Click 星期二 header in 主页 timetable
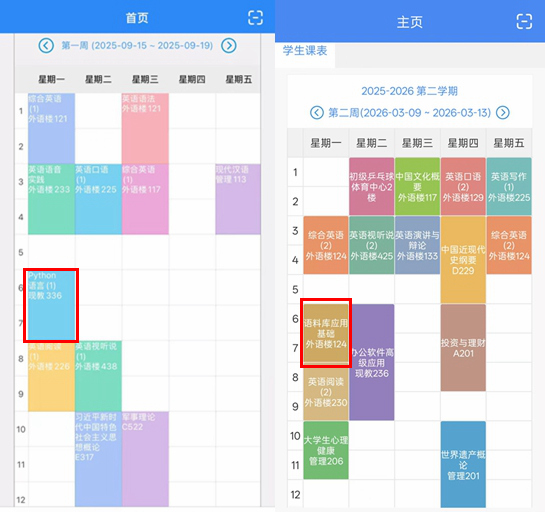 372,143
